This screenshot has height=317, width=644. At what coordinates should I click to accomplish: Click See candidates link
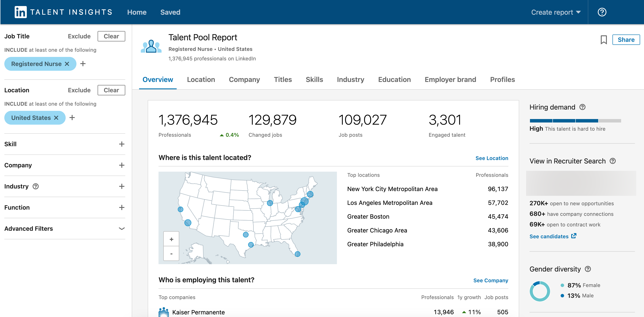(x=549, y=236)
